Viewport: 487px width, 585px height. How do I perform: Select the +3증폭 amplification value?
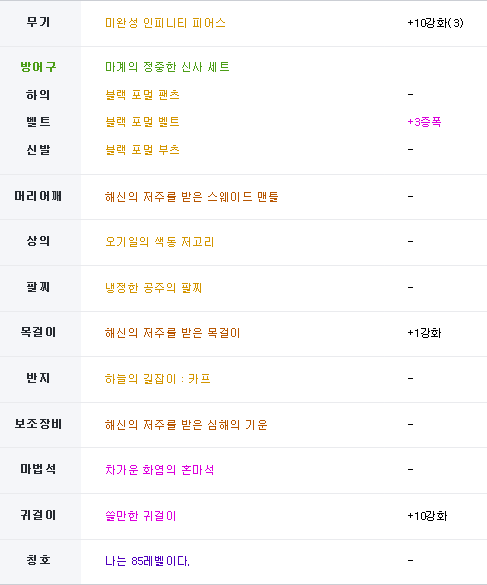click(x=424, y=122)
